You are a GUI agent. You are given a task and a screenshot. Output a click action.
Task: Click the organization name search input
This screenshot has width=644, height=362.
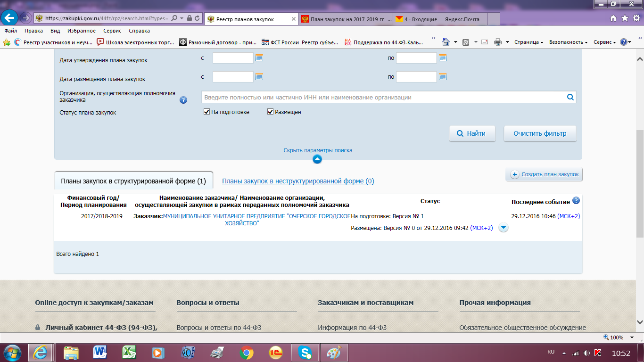383,98
